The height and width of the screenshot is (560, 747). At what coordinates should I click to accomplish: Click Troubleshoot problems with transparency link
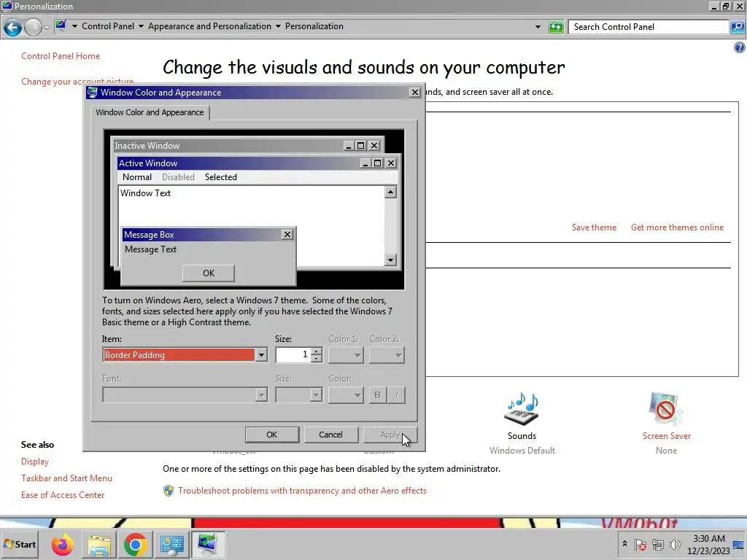[x=302, y=491]
